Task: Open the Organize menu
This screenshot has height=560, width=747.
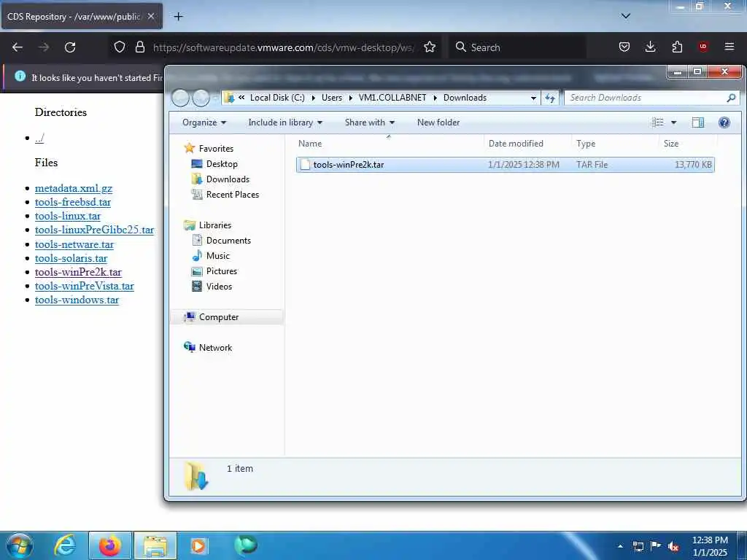Action: pos(204,122)
